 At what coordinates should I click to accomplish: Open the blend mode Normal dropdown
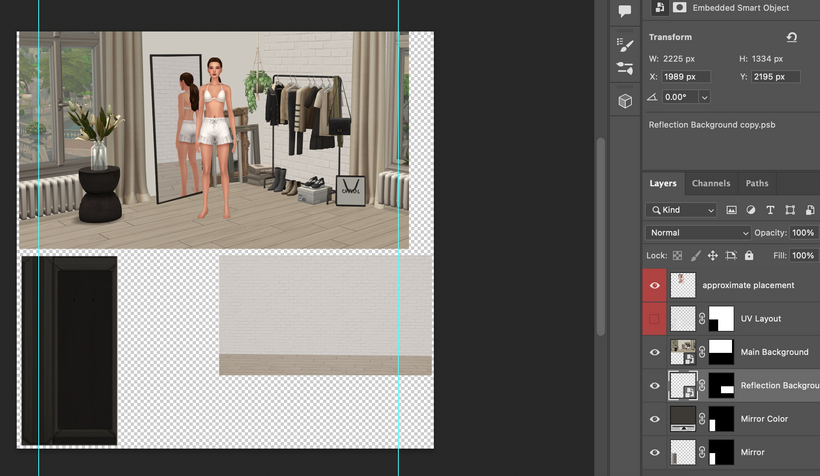click(698, 233)
